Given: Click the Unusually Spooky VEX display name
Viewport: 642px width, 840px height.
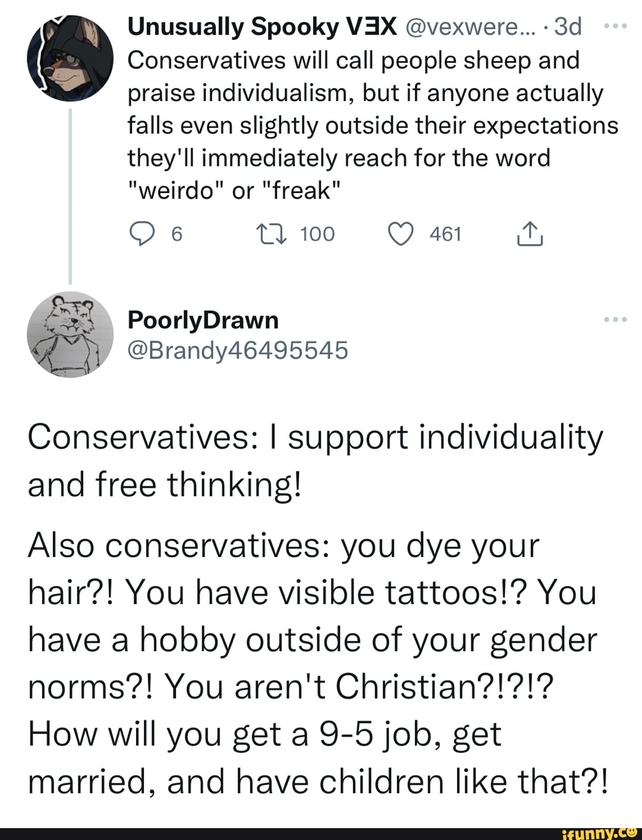Looking at the screenshot, I should click(x=262, y=27).
